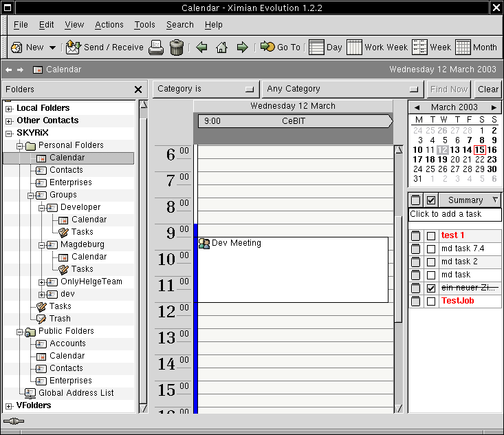Click the Print icon
Image resolution: width=504 pixels, height=435 pixels.
[156, 47]
